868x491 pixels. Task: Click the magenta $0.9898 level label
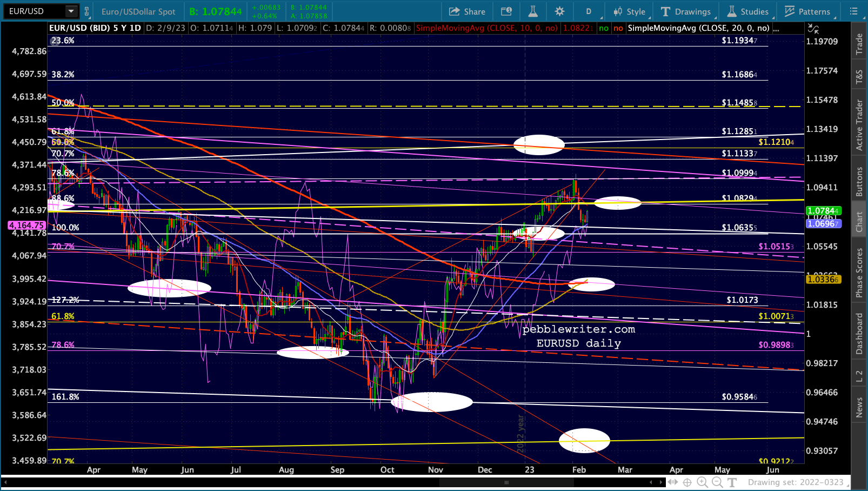pyautogui.click(x=776, y=345)
